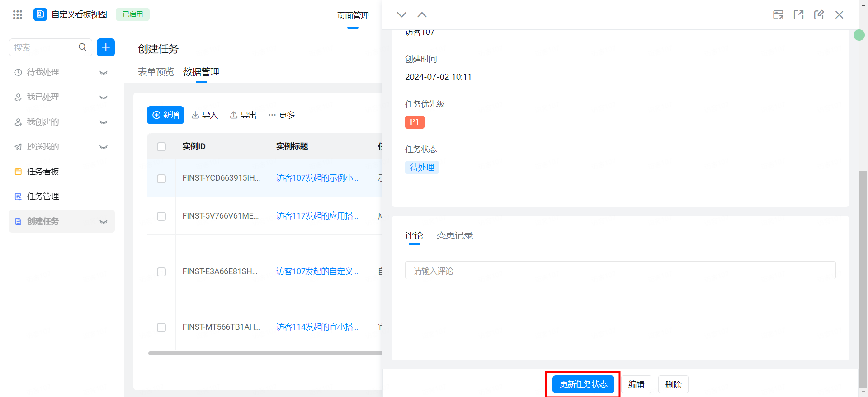Click the blue plus add button
The height and width of the screenshot is (397, 868).
pyautogui.click(x=106, y=47)
